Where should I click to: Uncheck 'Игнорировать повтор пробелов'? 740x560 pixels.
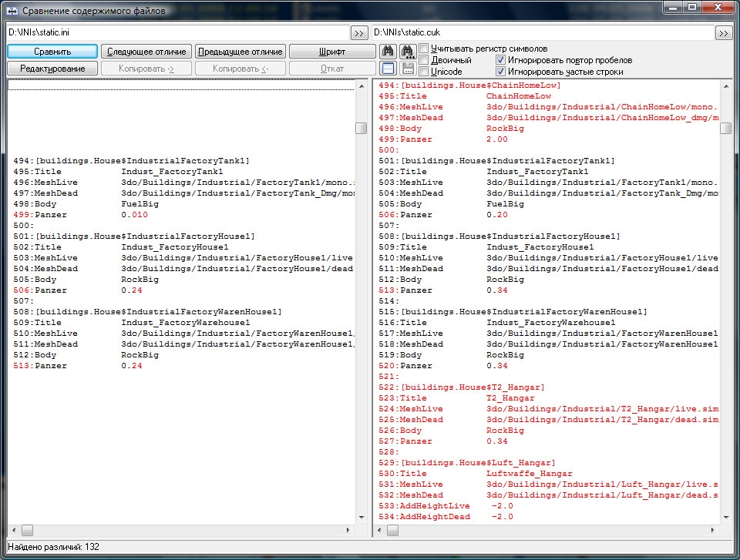(501, 60)
